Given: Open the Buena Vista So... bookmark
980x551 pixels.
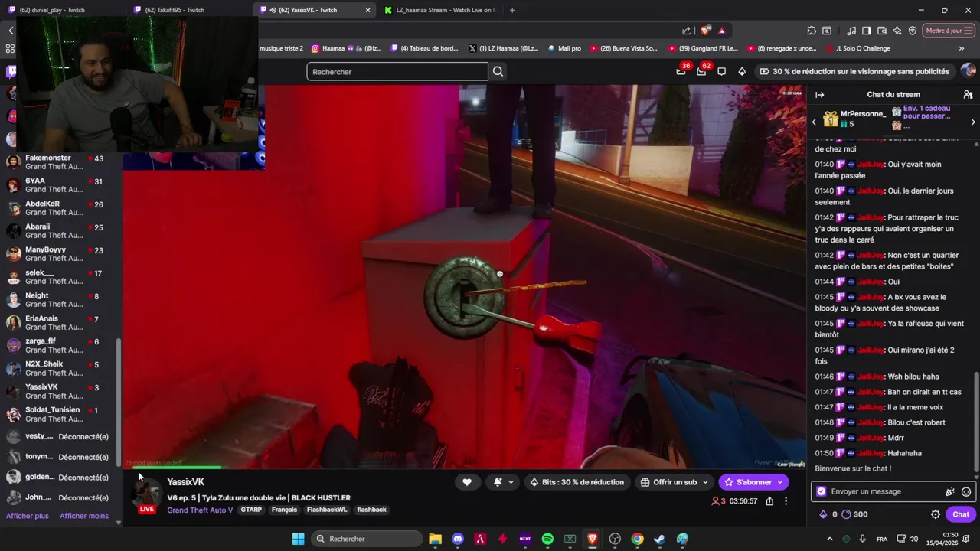Looking at the screenshot, I should click(x=623, y=48).
